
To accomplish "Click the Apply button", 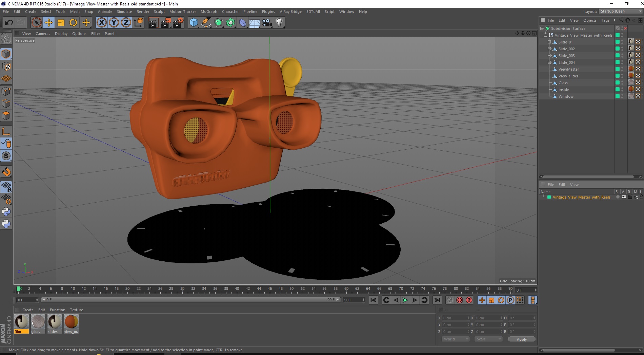I will tap(522, 339).
